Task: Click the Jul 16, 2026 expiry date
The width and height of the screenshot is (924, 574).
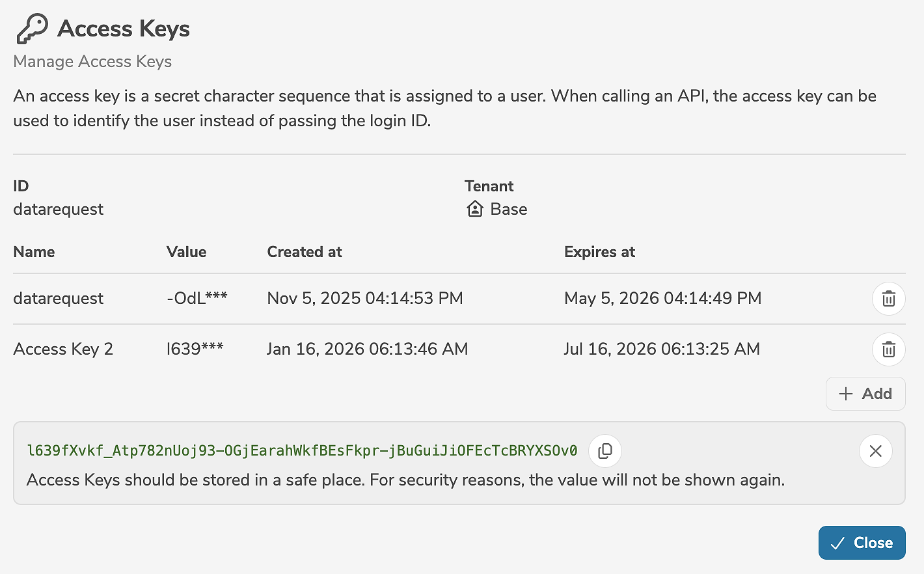Action: click(661, 349)
